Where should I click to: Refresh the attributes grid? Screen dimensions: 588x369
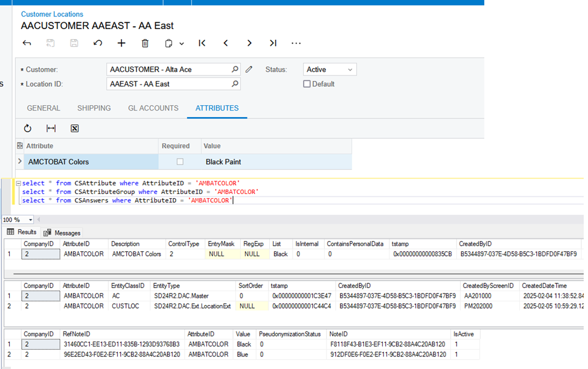coord(27,128)
